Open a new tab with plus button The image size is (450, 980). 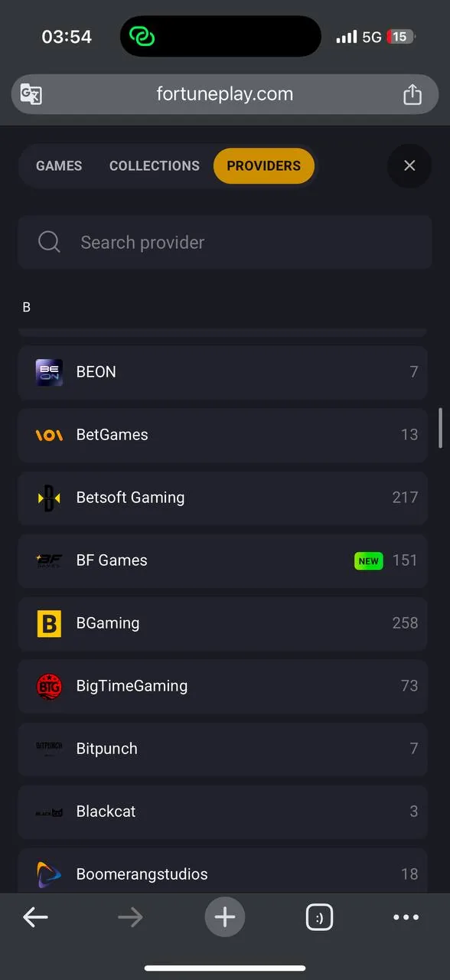pyautogui.click(x=225, y=917)
